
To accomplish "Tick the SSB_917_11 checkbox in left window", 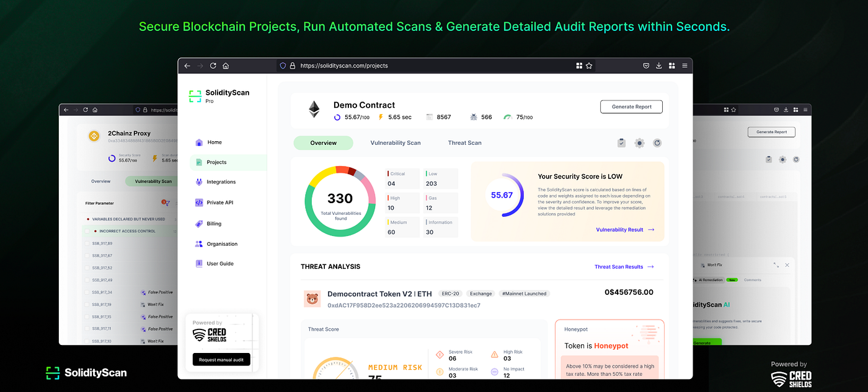I will coord(87,329).
